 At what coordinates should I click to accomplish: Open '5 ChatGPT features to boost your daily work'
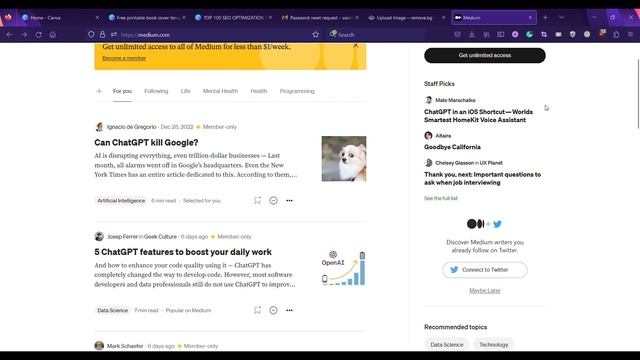(183, 252)
